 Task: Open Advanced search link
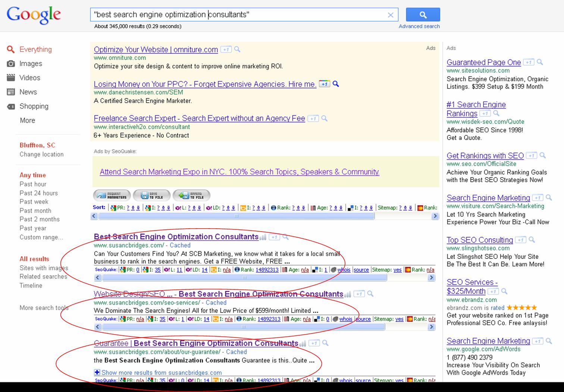tap(419, 26)
